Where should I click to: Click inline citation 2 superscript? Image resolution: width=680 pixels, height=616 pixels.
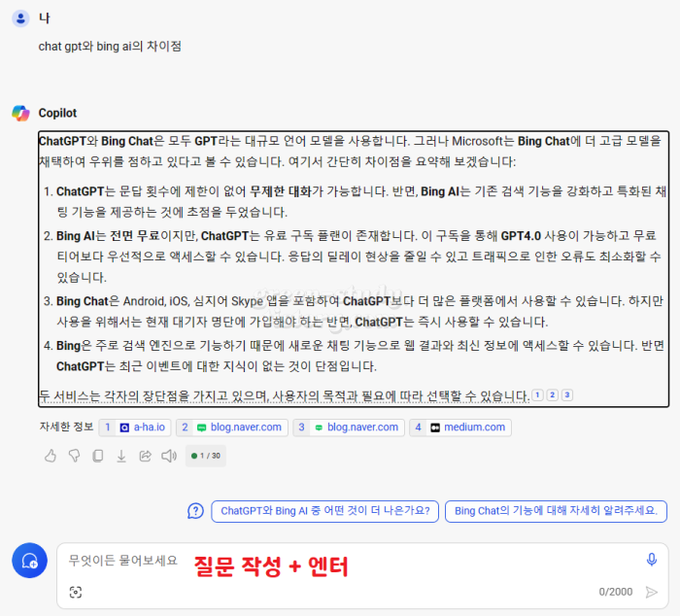[x=552, y=394]
